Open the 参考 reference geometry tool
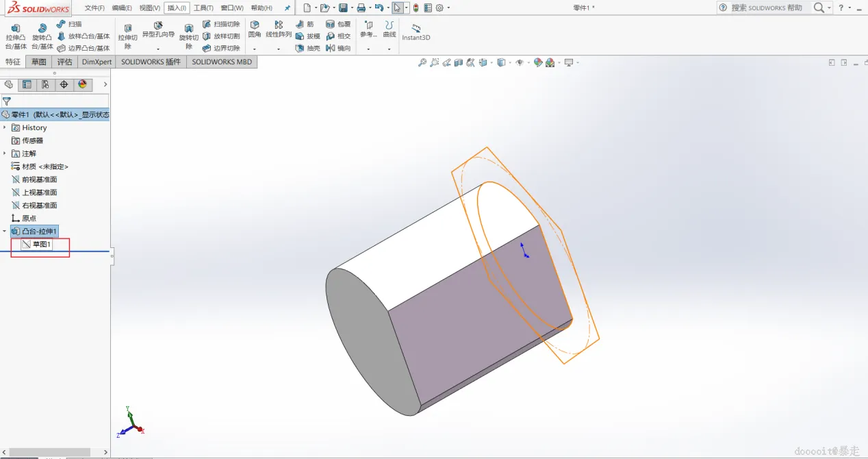The image size is (868, 459). tap(369, 29)
